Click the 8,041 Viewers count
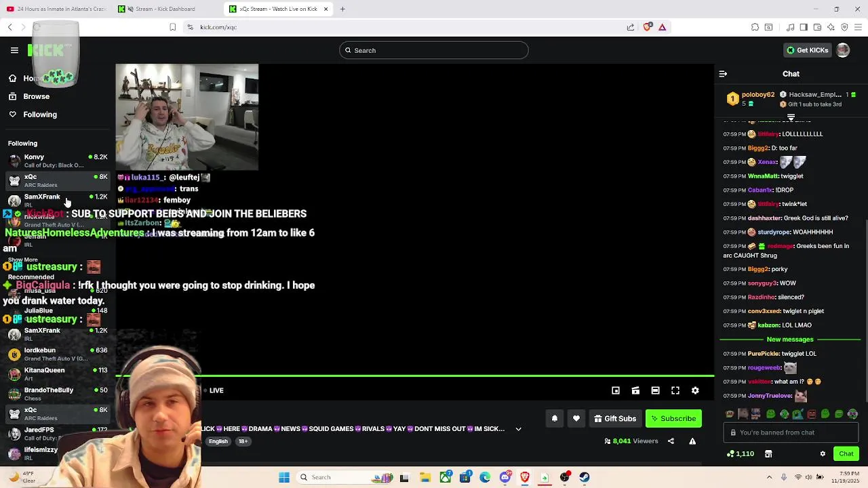 pos(631,441)
